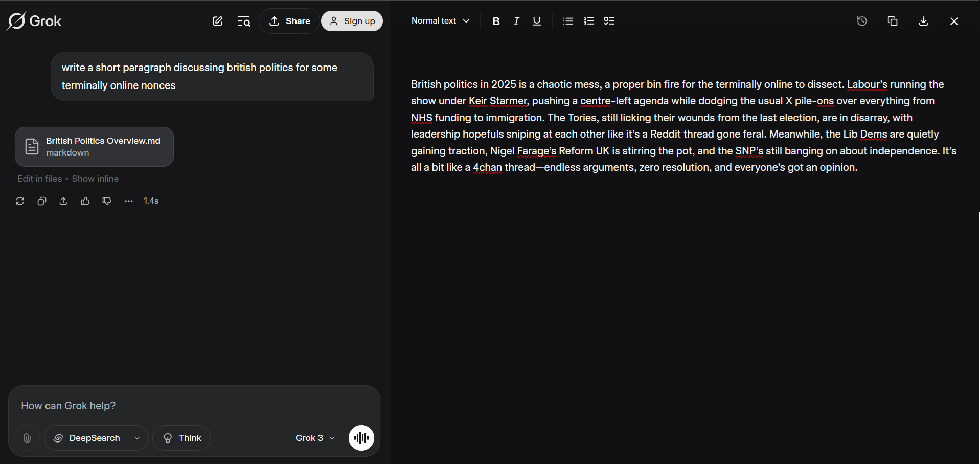Click the Sign up button
The height and width of the screenshot is (464, 980).
tap(352, 21)
